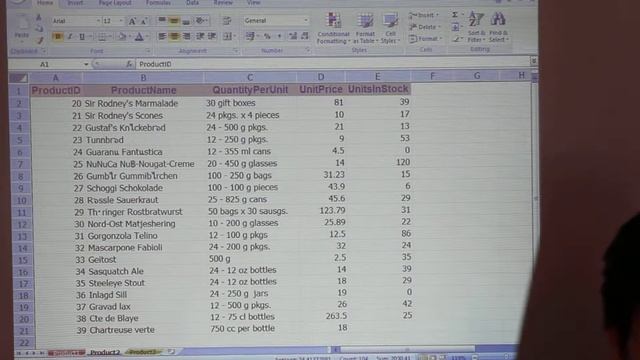Open the Format as Table gallery

(x=365, y=28)
